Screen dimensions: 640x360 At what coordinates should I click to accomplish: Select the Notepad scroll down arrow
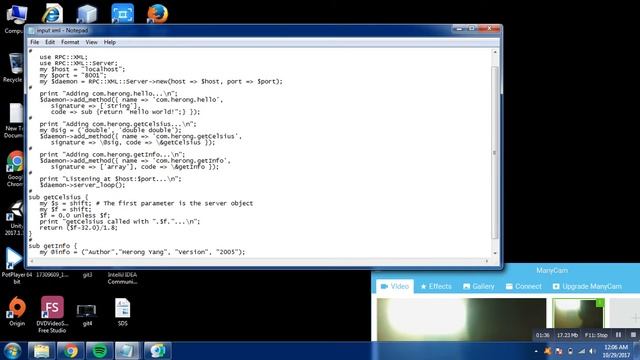point(495,253)
